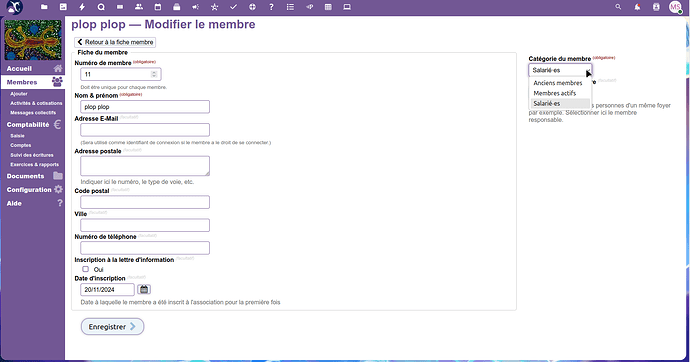This screenshot has height=362, width=690.
Task: Click the notifications bell icon
Action: (637, 7)
